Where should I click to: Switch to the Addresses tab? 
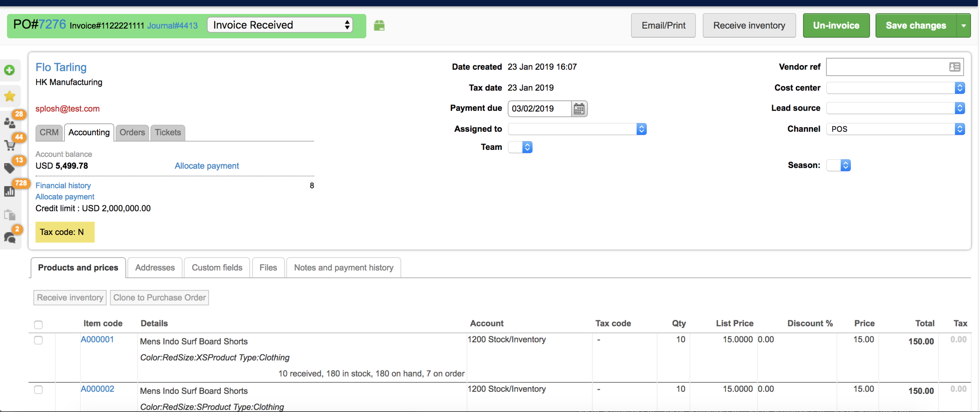click(x=155, y=268)
